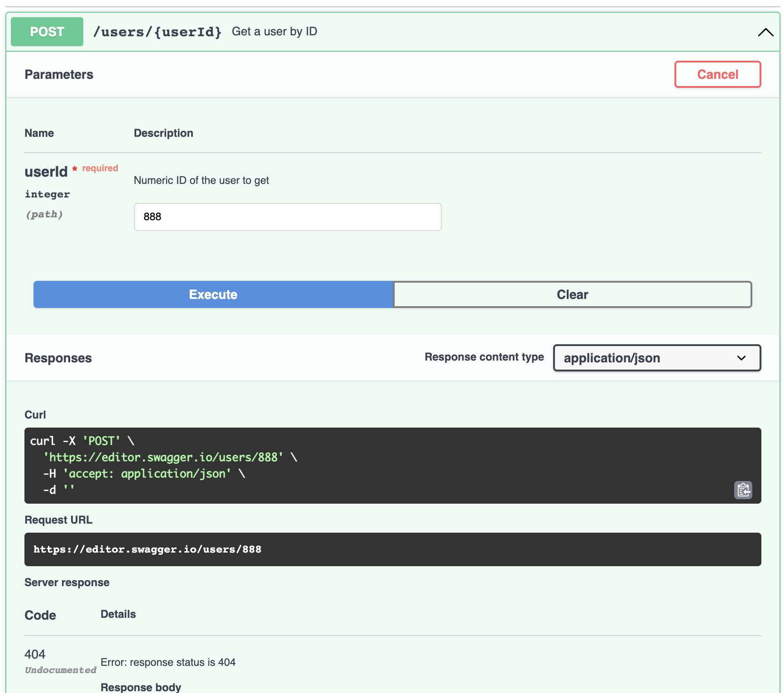784x693 pixels.
Task: Click the Parameters section header
Action: [59, 74]
